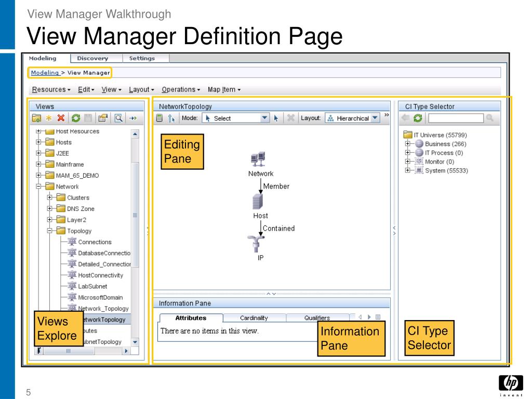Click the save disk icon in Views toolbar
Screen dimensions: 532x399
click(88, 118)
